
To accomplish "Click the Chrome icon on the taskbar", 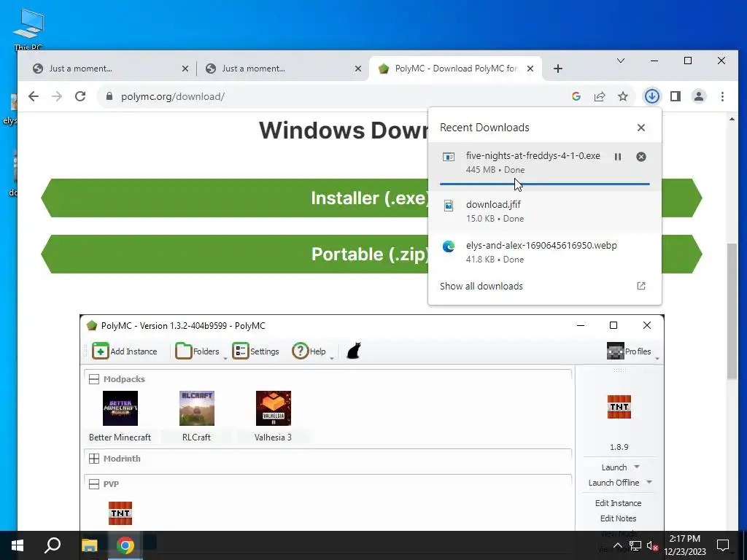I will click(x=125, y=545).
